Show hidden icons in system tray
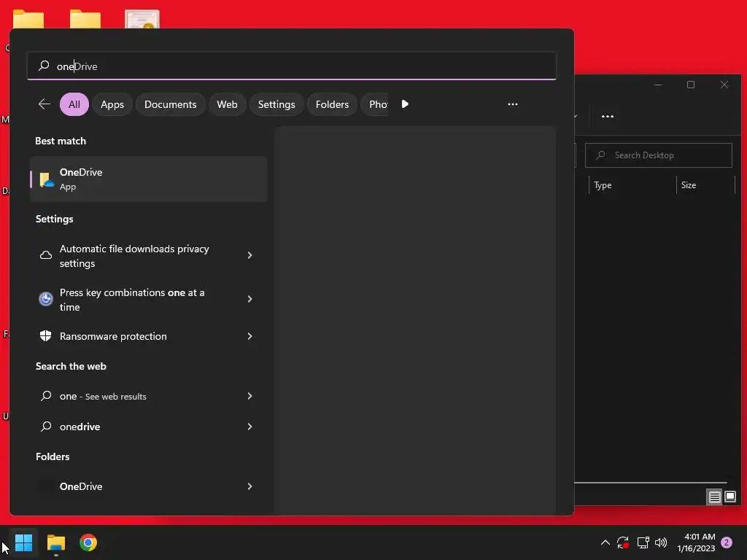Screen dimensions: 747x560 pos(605,542)
